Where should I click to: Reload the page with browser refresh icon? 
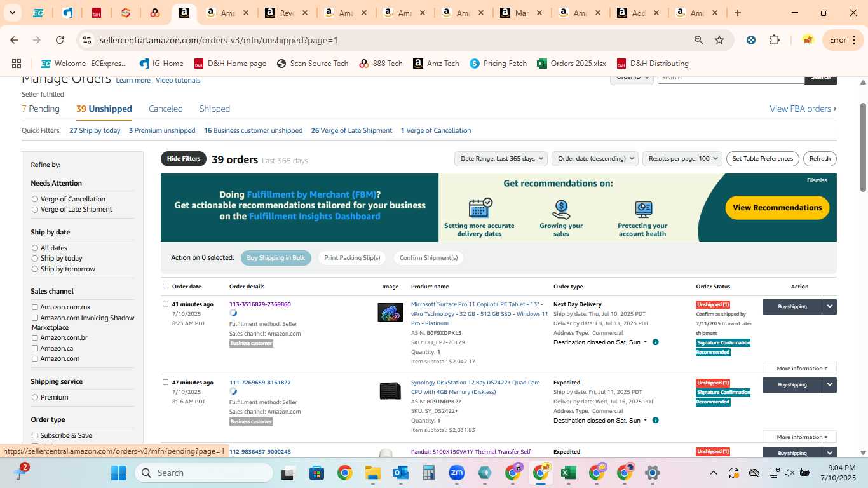click(60, 40)
